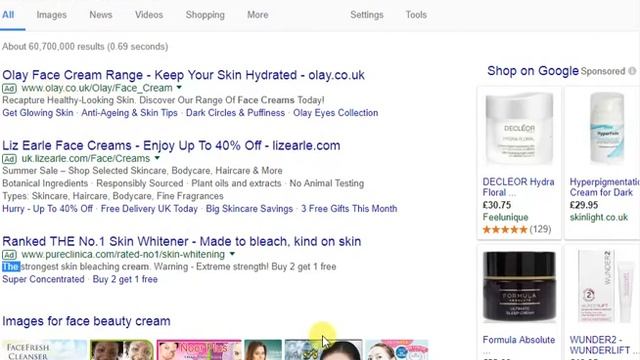Expand the pureclinica.com URL dropdown arrow
The width and height of the screenshot is (640, 360).
(x=232, y=254)
